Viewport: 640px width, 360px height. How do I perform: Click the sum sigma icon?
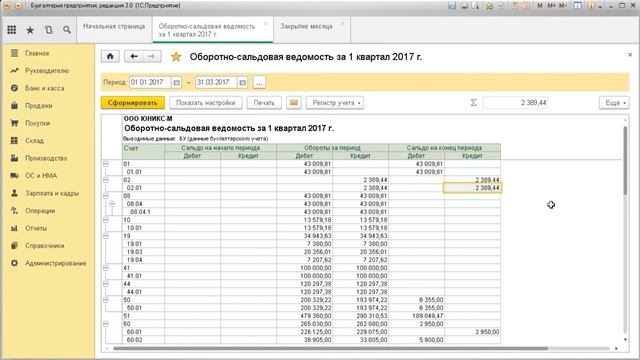point(473,102)
